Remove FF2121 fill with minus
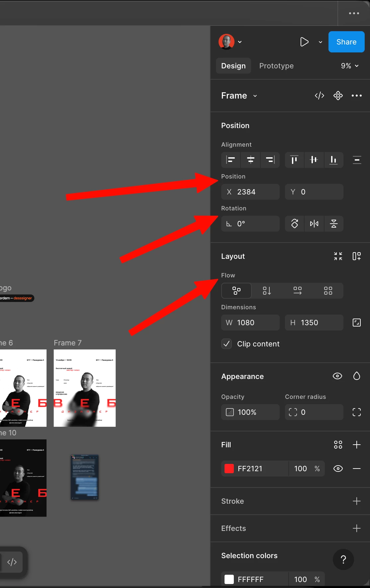The width and height of the screenshot is (370, 588). 357,469
